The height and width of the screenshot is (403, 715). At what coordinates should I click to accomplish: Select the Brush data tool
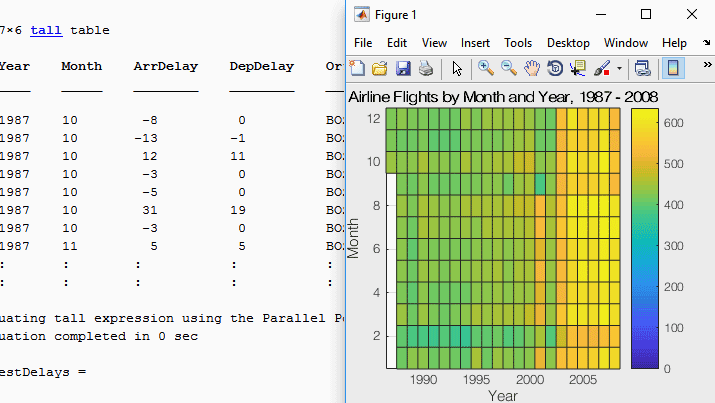tap(602, 69)
